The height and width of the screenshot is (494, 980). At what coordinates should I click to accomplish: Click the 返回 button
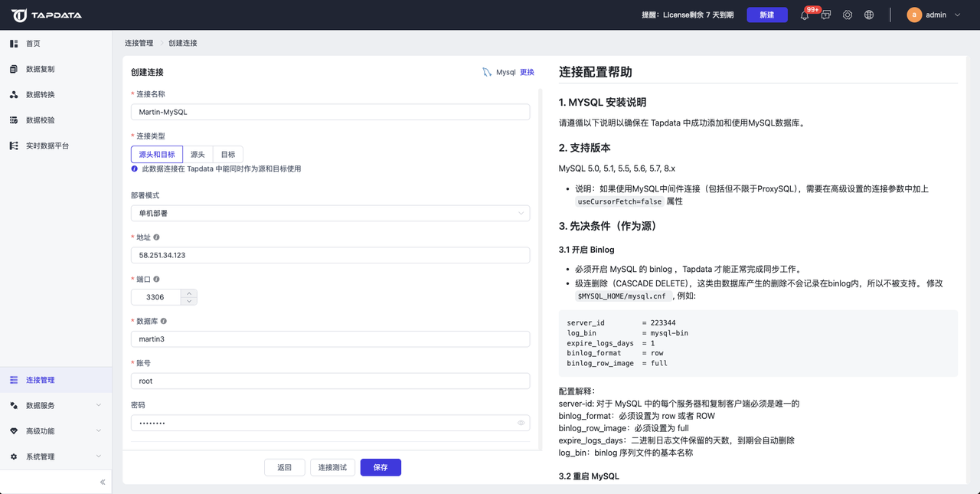tap(285, 467)
